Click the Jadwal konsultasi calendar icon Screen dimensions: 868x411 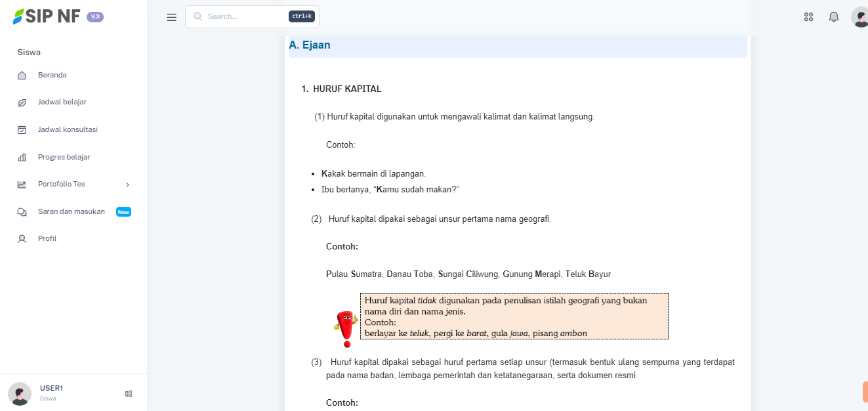point(22,130)
